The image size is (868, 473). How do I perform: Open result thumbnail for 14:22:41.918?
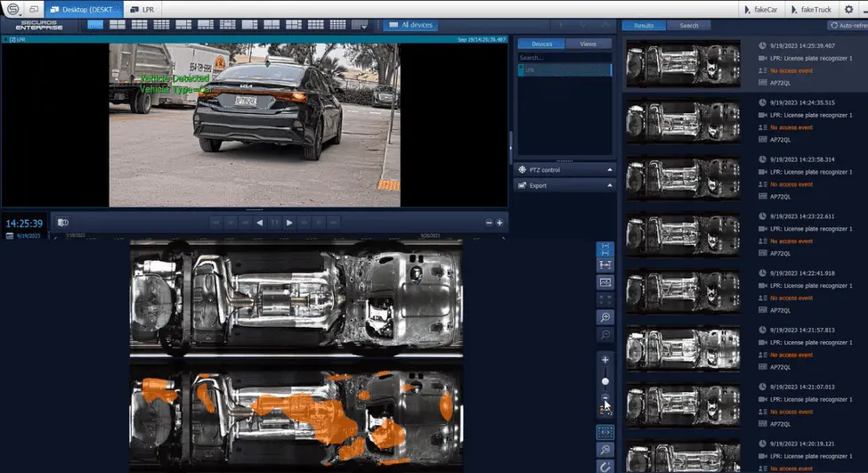coord(683,292)
